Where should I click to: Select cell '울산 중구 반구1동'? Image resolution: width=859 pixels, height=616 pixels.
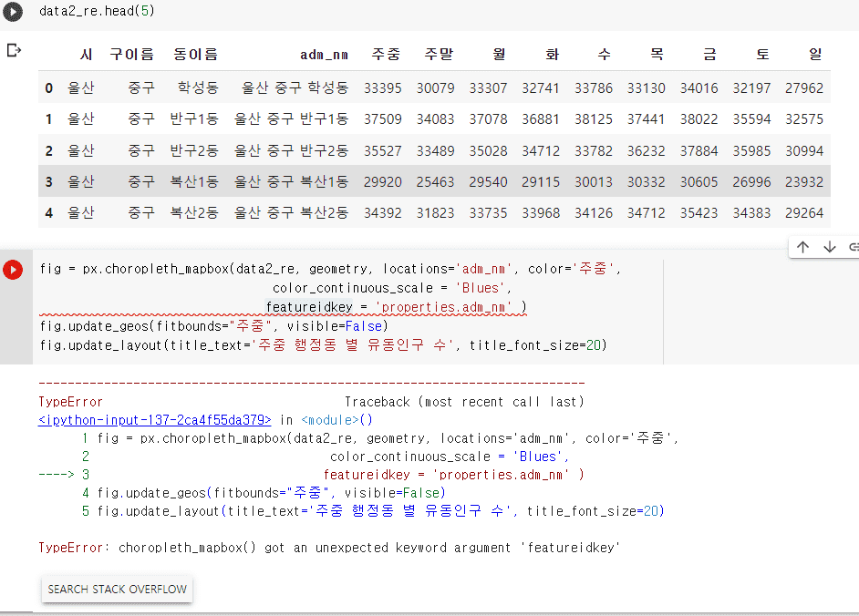point(291,118)
